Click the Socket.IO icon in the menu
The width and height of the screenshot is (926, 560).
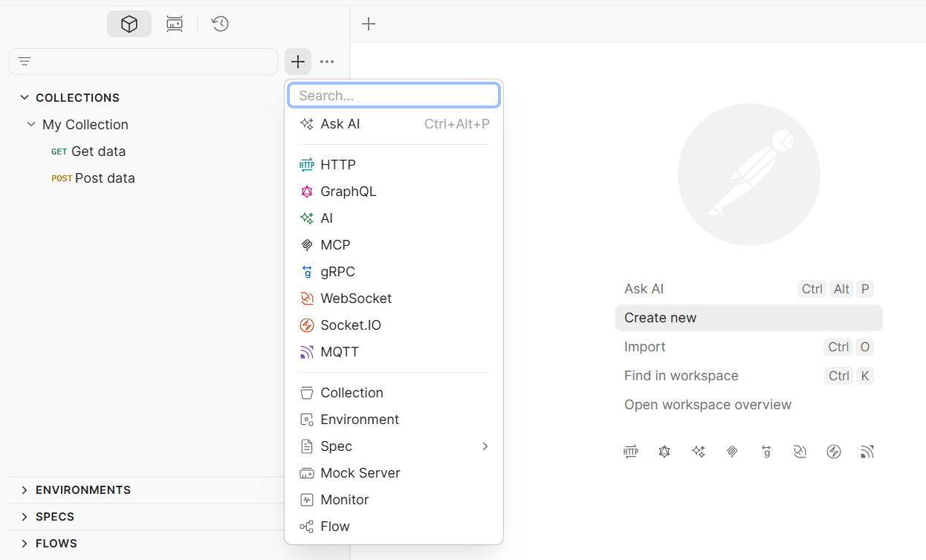(x=307, y=325)
